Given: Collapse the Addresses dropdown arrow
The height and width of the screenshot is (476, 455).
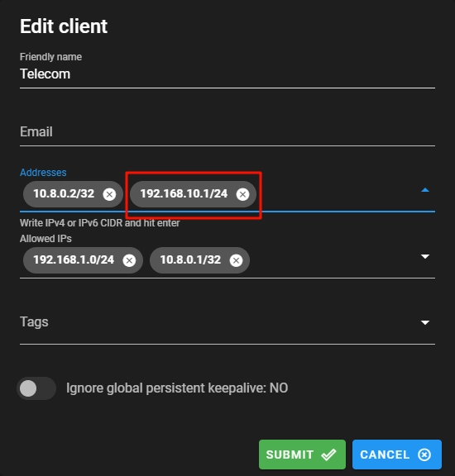Looking at the screenshot, I should click(x=425, y=190).
